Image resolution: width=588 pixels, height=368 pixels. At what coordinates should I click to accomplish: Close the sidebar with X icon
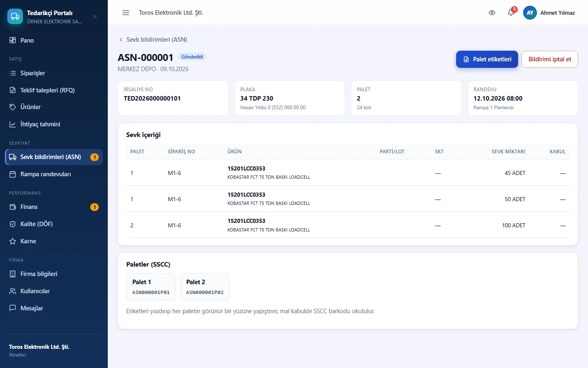[x=95, y=16]
